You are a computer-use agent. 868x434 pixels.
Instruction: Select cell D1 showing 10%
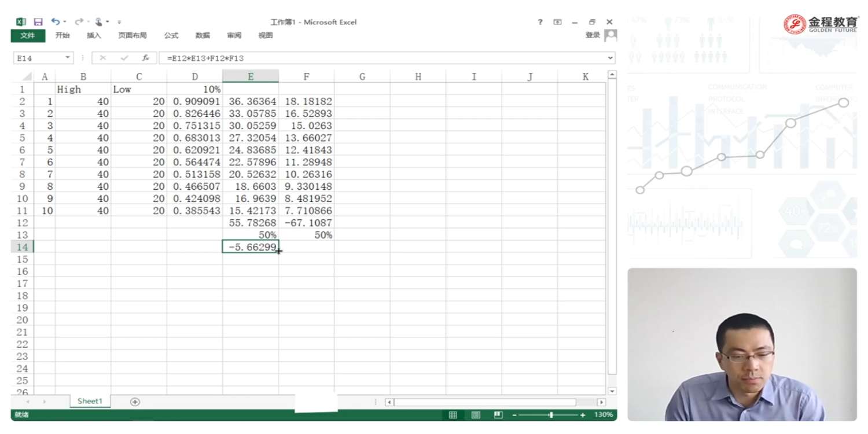pos(195,89)
